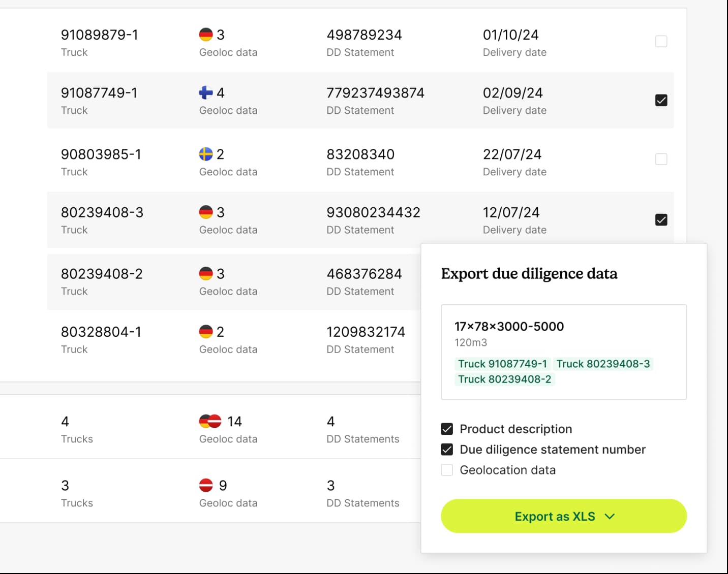Click the German flag icon on truck 91089879-1
The width and height of the screenshot is (728, 574).
pos(205,35)
